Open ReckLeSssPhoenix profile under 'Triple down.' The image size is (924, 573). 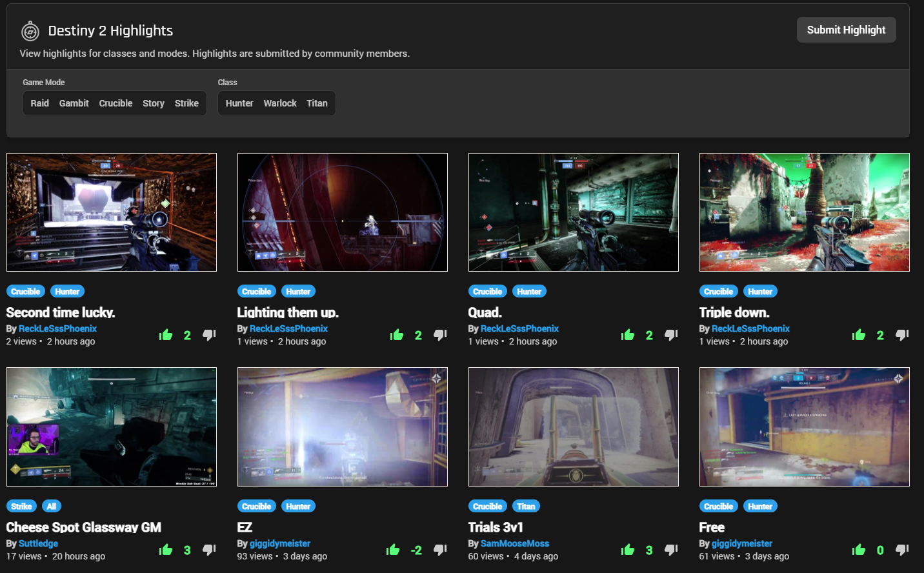click(751, 328)
